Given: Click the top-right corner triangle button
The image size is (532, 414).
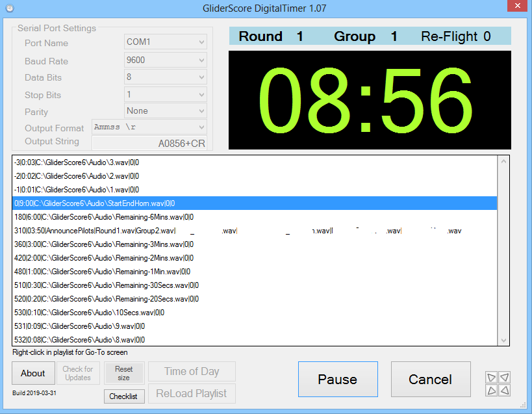Looking at the screenshot, I should 505,378.
